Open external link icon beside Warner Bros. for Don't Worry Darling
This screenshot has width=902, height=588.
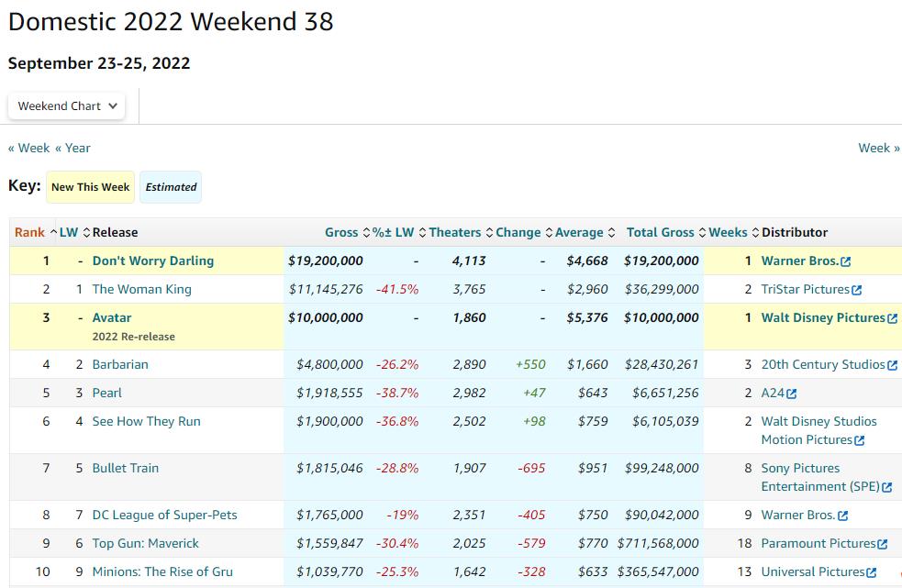point(845,261)
